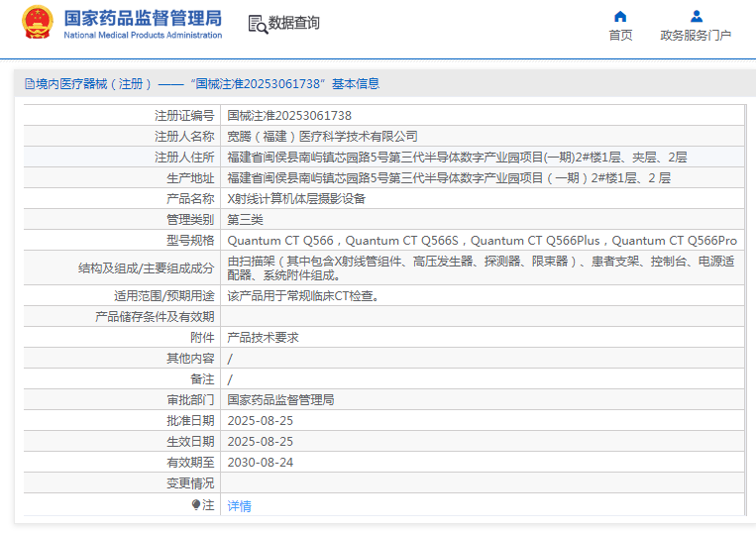Click product name X射线计算机体层摄影设备

[x=296, y=199]
